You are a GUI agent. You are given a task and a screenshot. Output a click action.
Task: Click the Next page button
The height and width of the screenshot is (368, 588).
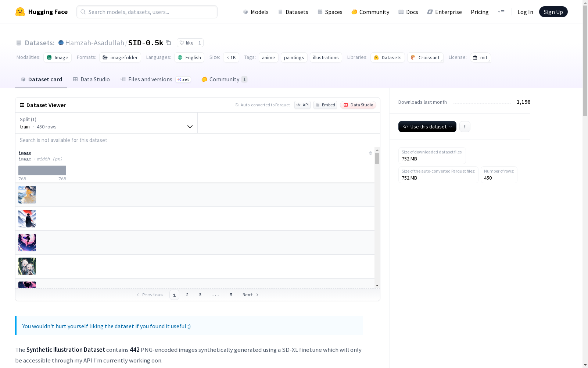[x=251, y=295]
